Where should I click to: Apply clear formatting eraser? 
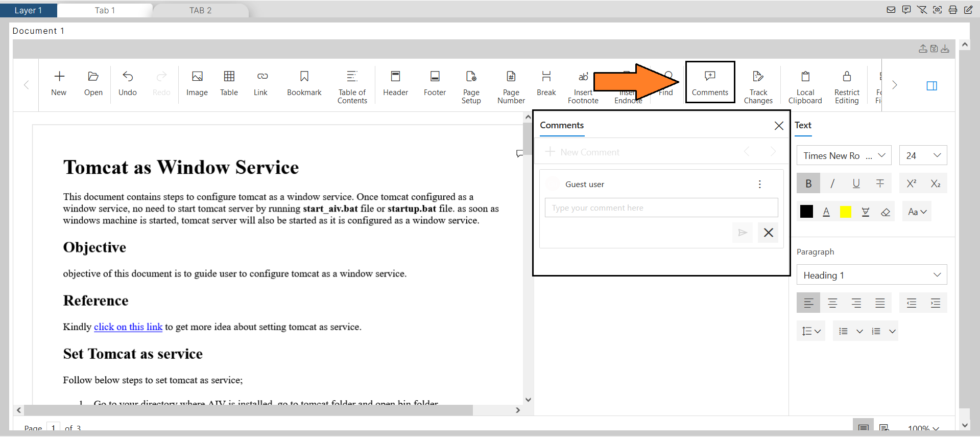click(886, 212)
